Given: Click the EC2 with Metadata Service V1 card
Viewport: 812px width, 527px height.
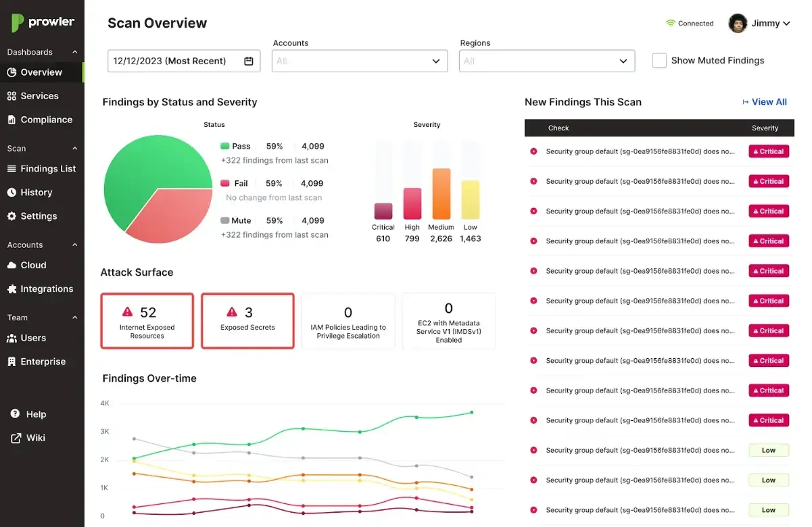Looking at the screenshot, I should pyautogui.click(x=449, y=321).
